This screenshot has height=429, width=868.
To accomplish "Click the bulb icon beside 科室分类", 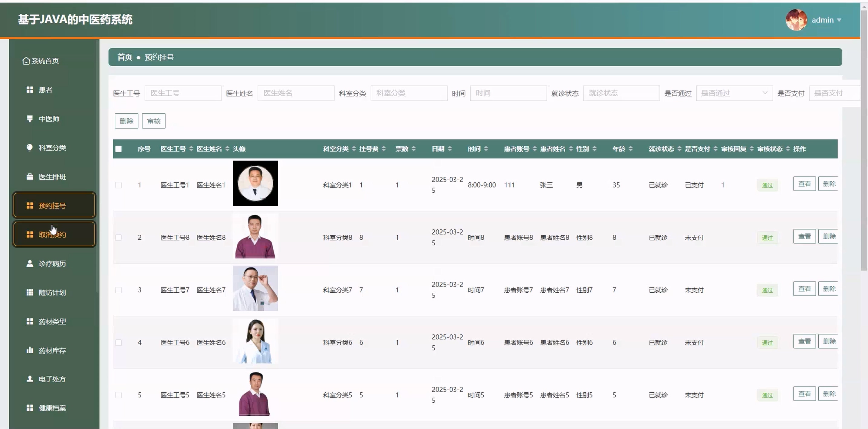I will pos(30,148).
